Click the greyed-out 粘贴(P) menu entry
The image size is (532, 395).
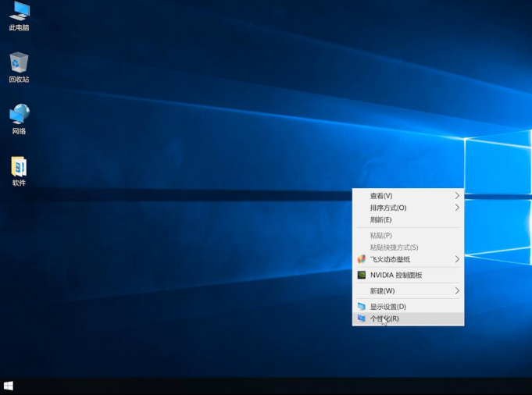(x=380, y=235)
